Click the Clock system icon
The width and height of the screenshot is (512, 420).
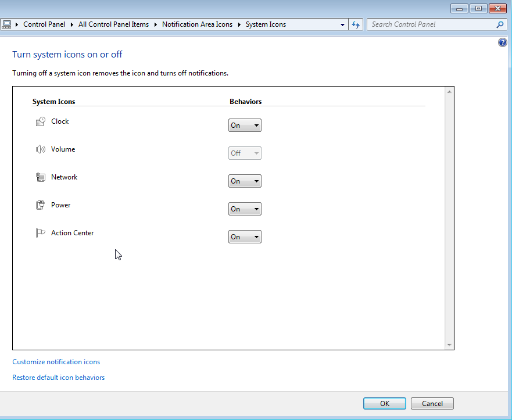tap(40, 121)
